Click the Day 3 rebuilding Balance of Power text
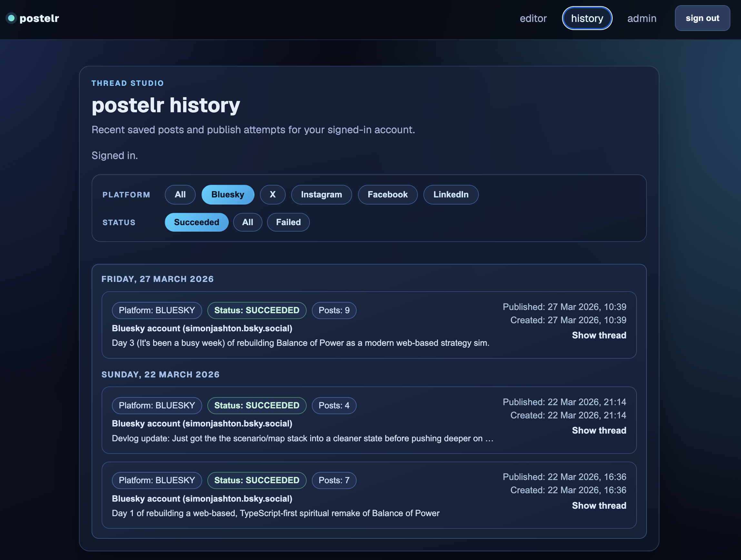This screenshot has height=560, width=741. pyautogui.click(x=301, y=343)
